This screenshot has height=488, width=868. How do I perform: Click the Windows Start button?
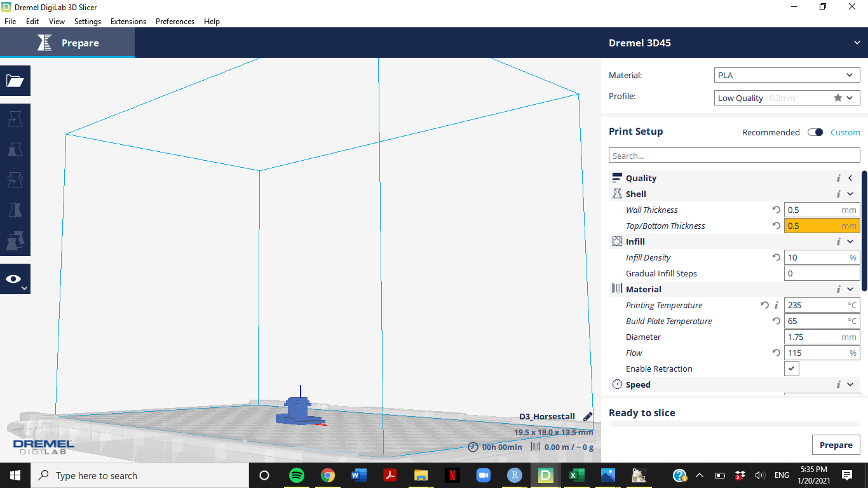point(15,475)
